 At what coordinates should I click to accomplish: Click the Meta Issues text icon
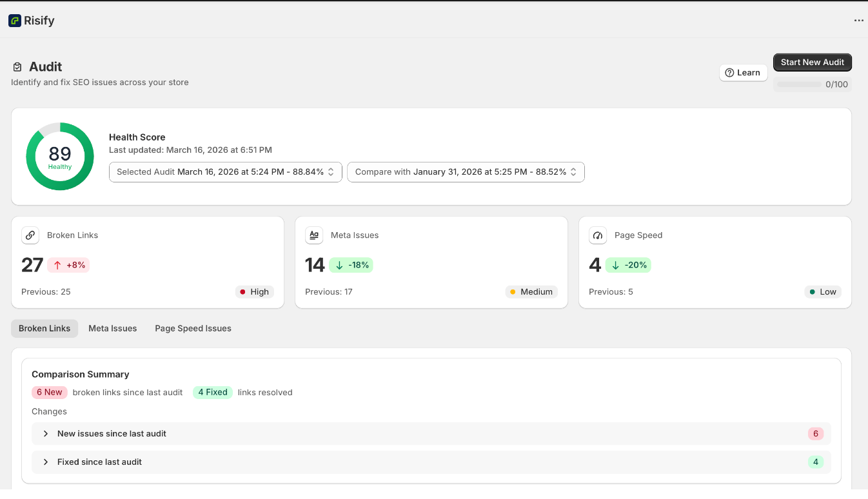pyautogui.click(x=314, y=235)
